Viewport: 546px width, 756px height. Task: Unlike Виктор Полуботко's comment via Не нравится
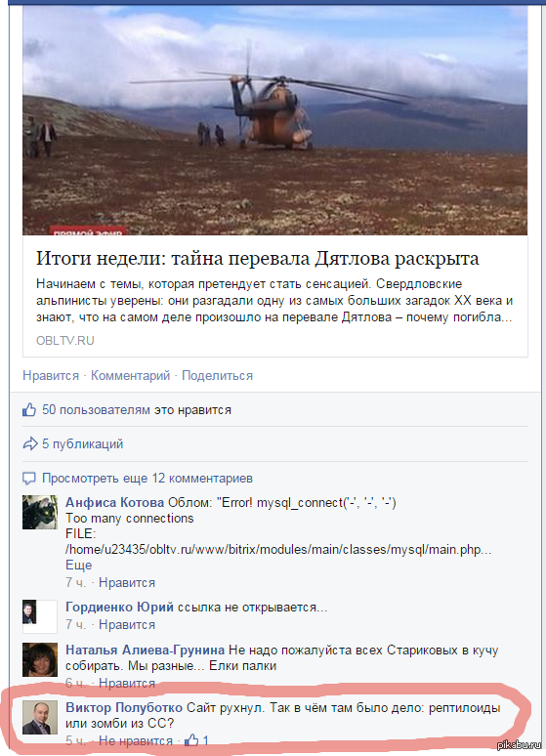136,740
